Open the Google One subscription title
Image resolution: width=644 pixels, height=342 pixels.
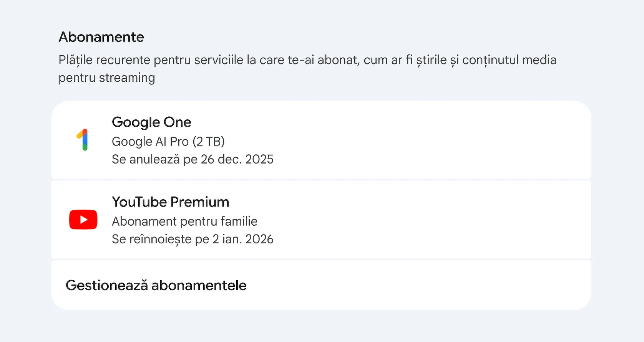151,122
